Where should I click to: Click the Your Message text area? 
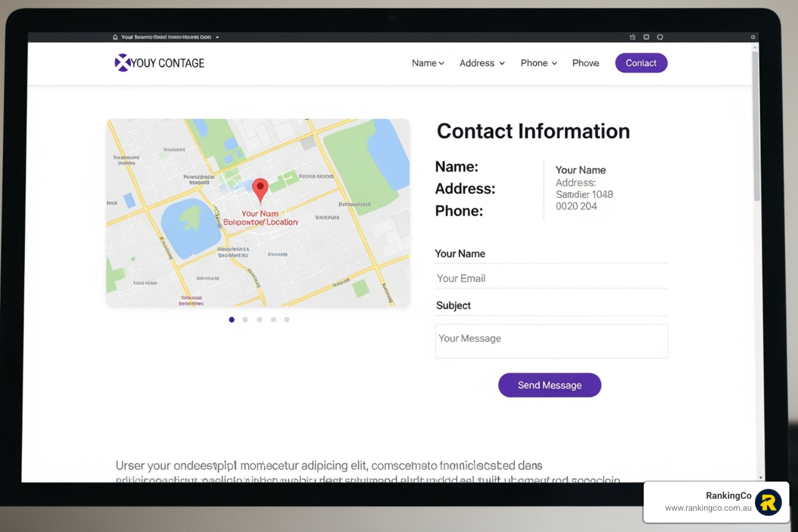point(551,341)
